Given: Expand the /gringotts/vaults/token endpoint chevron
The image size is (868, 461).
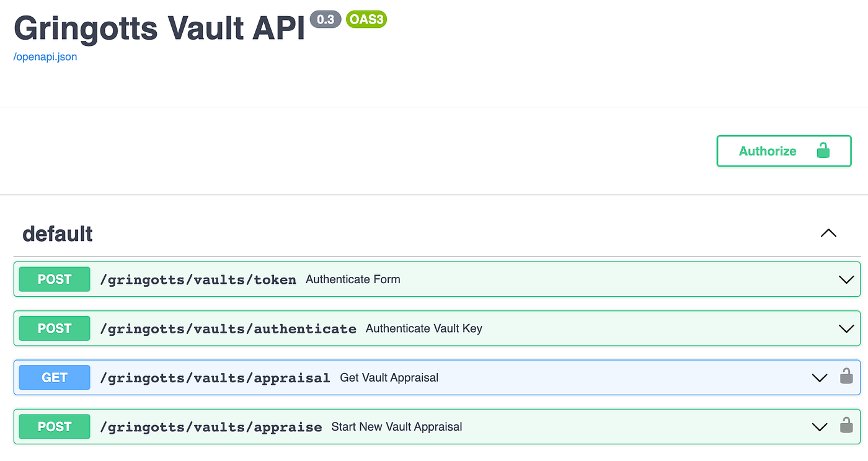Looking at the screenshot, I should point(846,279).
